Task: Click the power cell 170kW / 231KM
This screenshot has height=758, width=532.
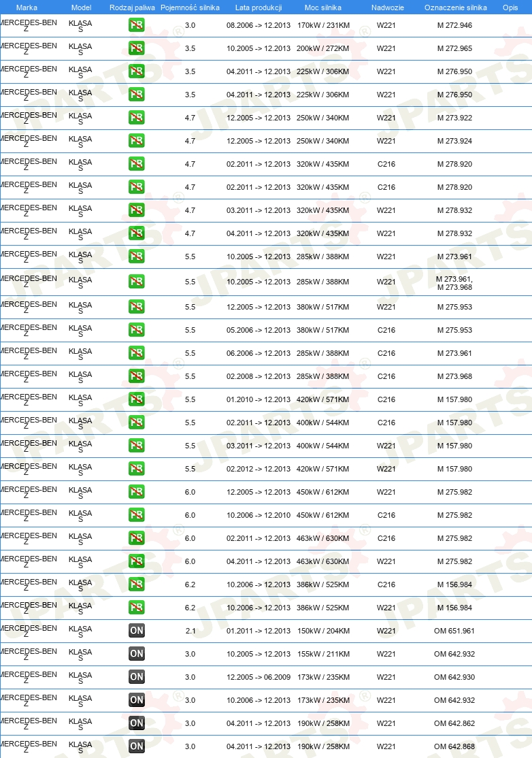Action: click(323, 25)
